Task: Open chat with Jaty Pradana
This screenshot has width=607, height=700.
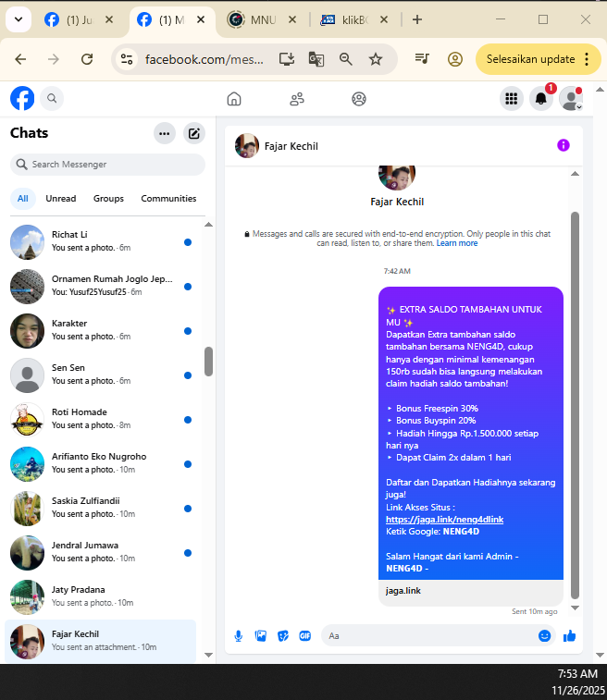Action: coord(103,596)
